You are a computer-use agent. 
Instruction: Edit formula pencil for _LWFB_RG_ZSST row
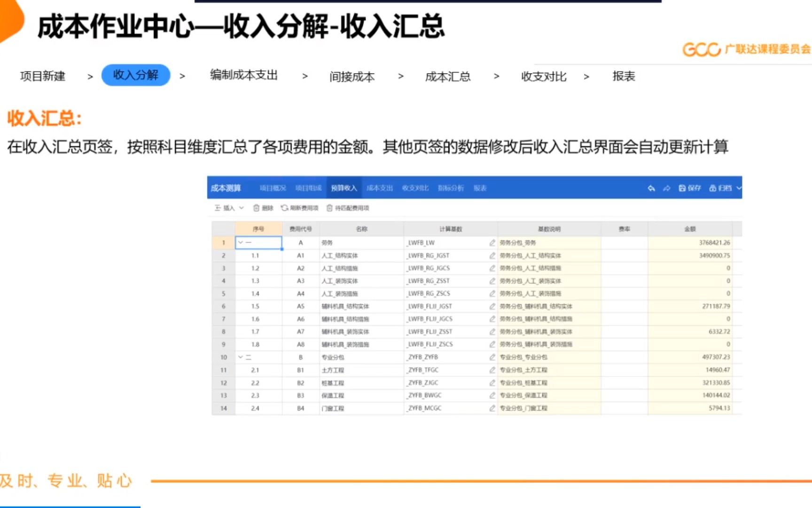click(492, 281)
